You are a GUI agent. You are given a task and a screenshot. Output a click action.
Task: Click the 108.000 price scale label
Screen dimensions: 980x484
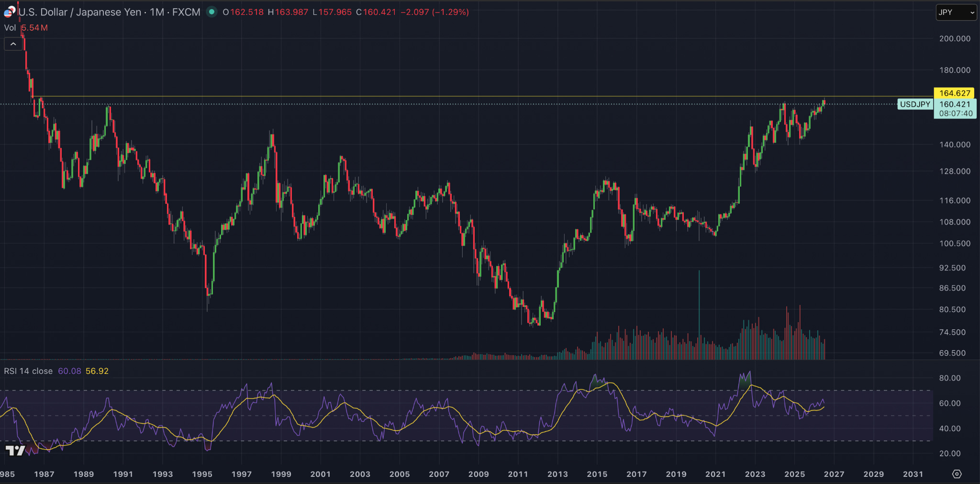tap(955, 222)
